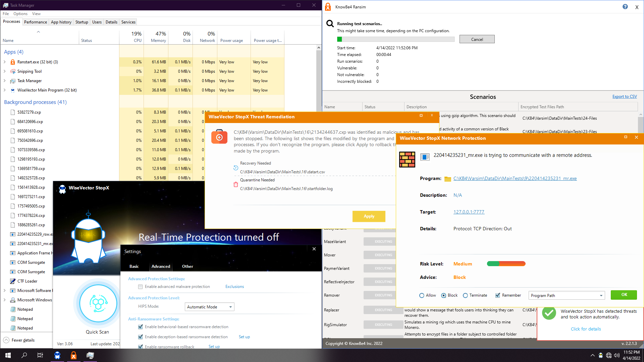Image resolution: width=644 pixels, height=362 pixels.
Task: Select the Allow radio button
Action: coord(422,295)
